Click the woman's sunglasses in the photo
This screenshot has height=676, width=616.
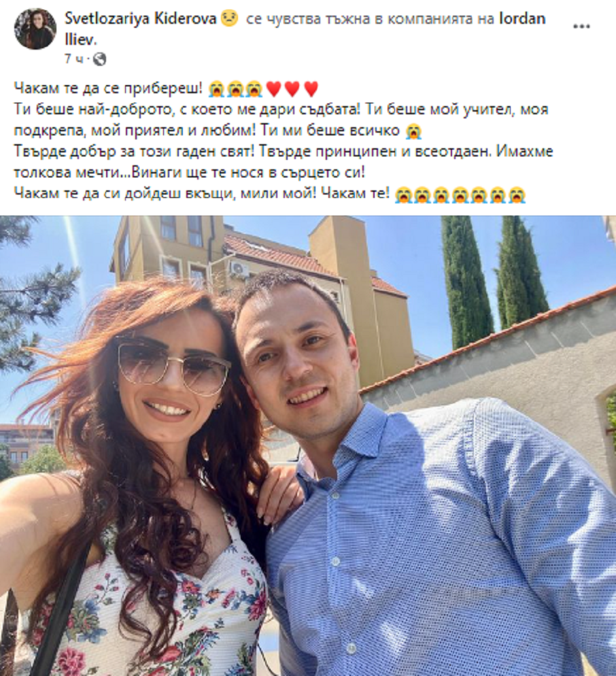point(173,365)
